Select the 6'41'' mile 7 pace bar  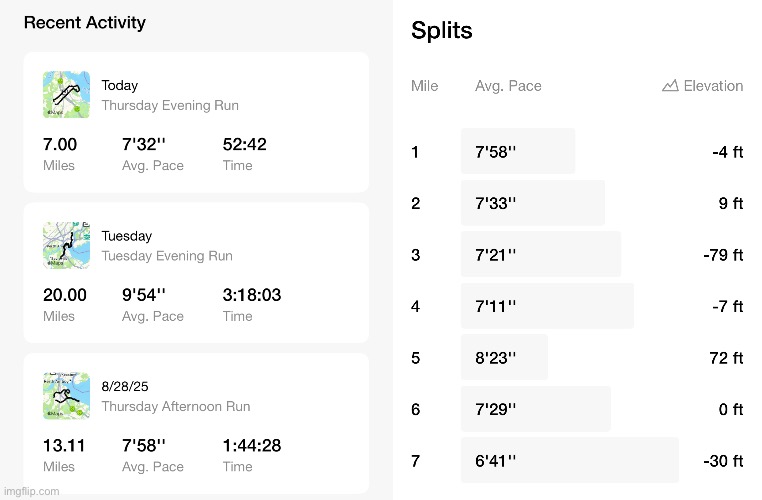[569, 461]
